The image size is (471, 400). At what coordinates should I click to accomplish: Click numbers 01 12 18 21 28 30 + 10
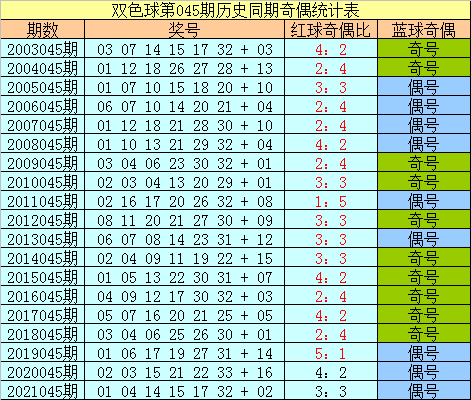pyautogui.click(x=185, y=125)
